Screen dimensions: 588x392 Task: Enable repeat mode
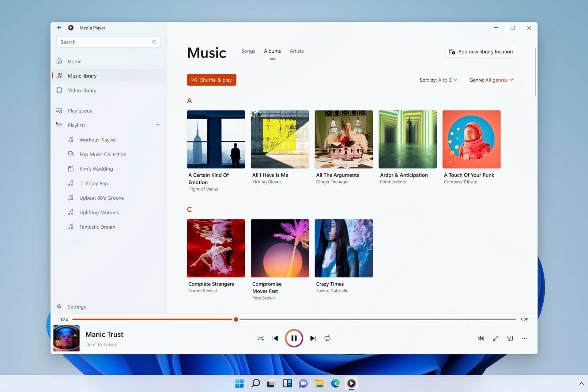point(327,338)
